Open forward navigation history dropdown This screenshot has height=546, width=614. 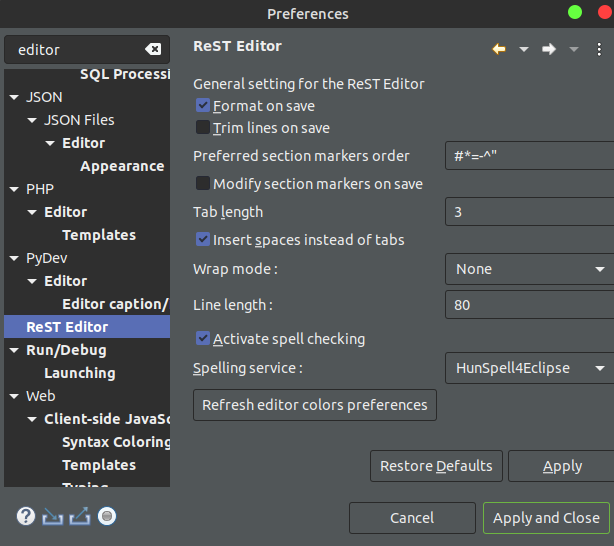574,49
